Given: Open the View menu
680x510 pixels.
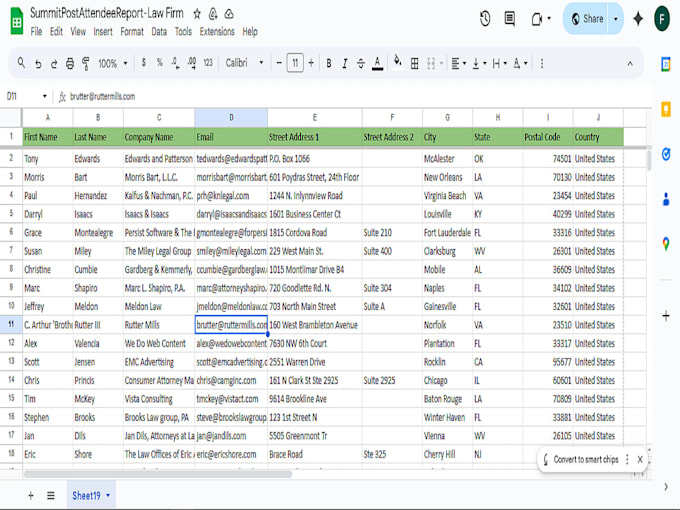Looking at the screenshot, I should [78, 32].
